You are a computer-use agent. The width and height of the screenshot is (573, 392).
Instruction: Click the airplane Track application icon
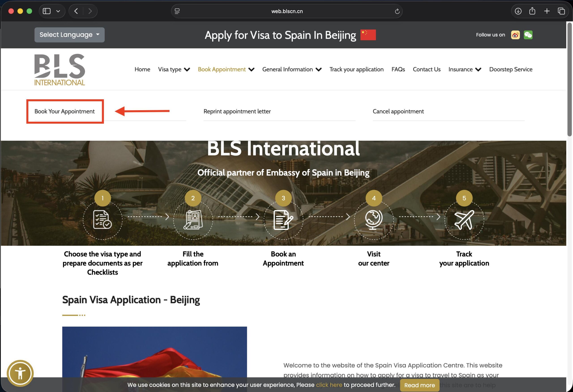point(464,220)
